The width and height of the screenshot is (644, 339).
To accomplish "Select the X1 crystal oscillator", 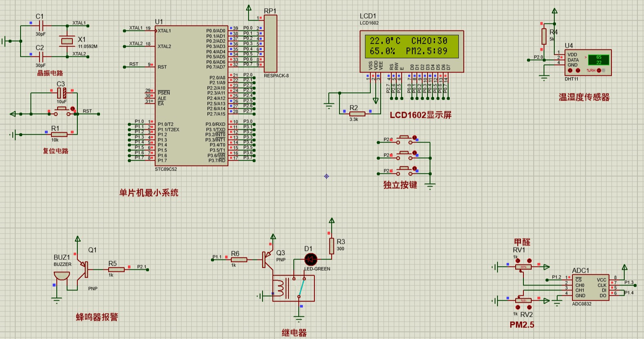I will point(67,41).
